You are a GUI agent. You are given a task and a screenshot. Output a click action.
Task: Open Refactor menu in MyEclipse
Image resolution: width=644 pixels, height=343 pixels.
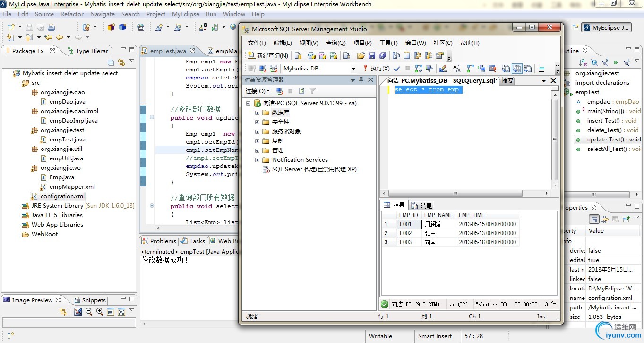[72, 14]
